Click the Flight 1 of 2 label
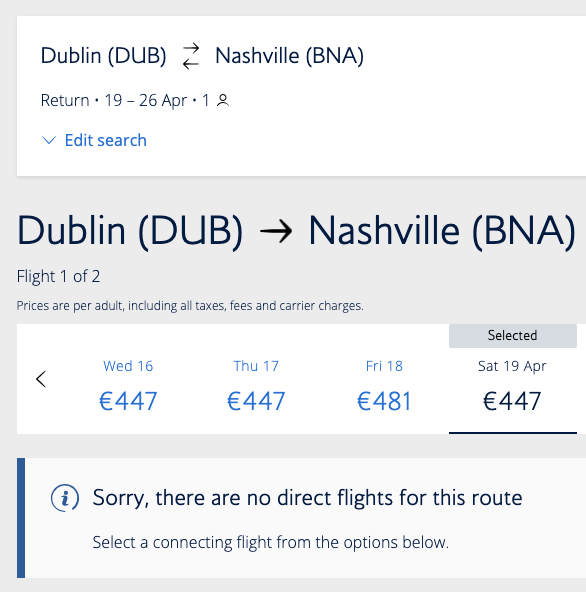The height and width of the screenshot is (592, 586). click(59, 276)
